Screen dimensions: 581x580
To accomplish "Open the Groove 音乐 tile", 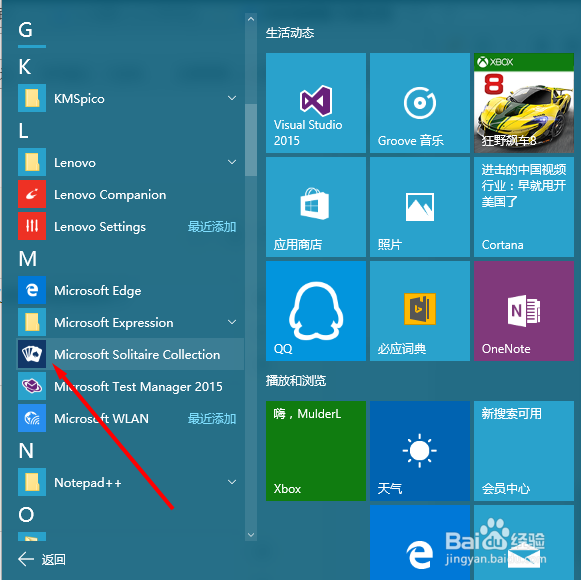I will [420, 103].
